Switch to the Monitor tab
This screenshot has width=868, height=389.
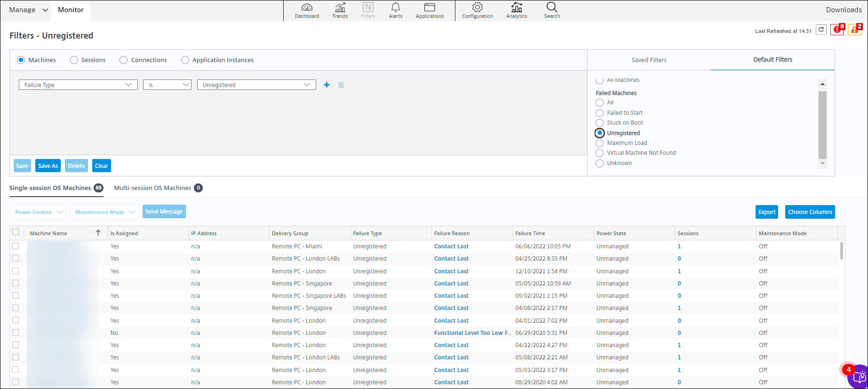point(71,10)
